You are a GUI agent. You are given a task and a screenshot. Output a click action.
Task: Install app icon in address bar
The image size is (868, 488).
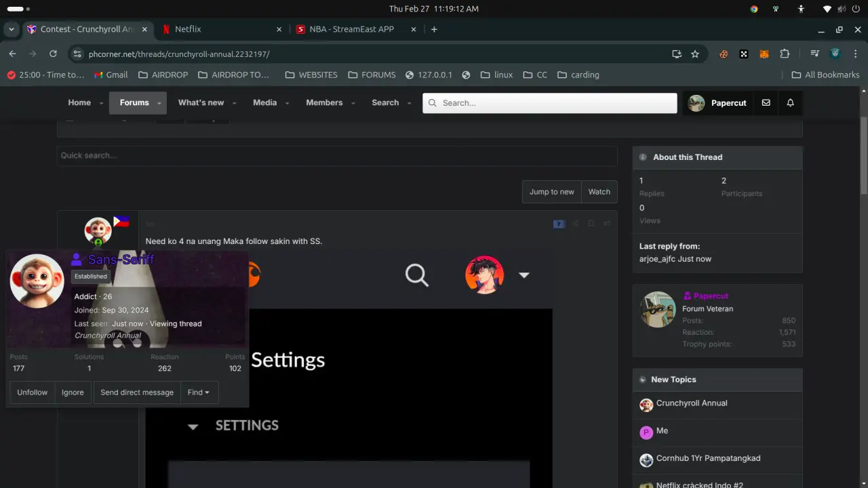click(x=676, y=54)
